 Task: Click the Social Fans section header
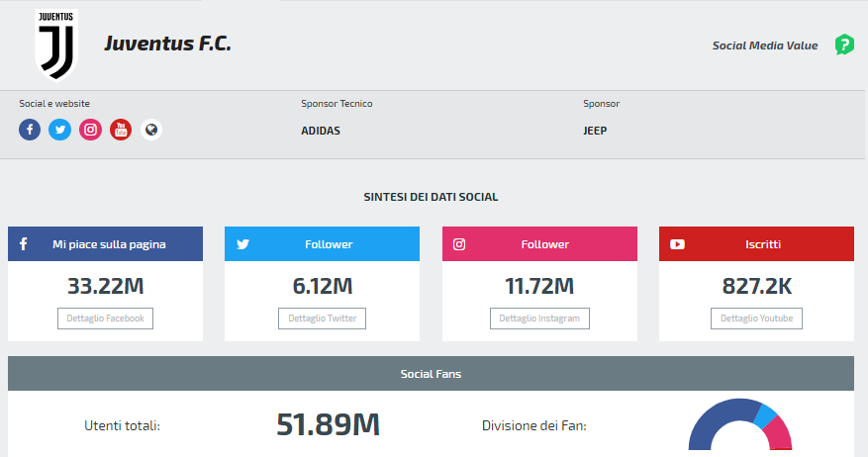pos(431,374)
